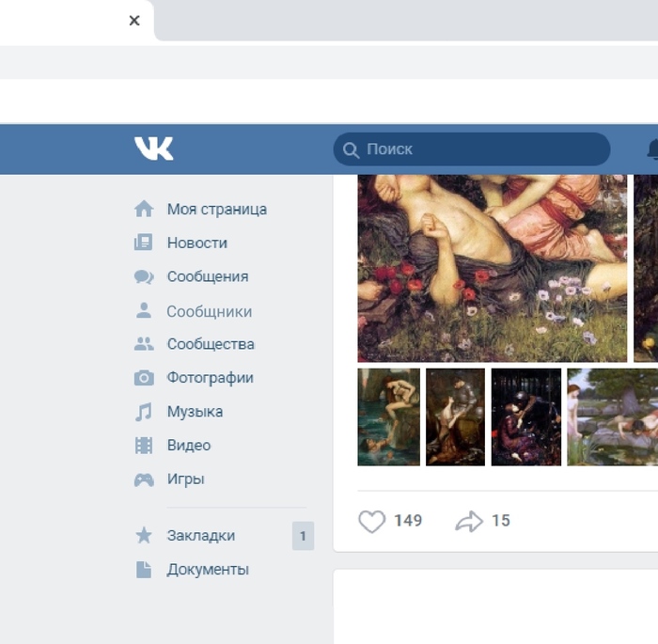Open Документы section

(208, 570)
